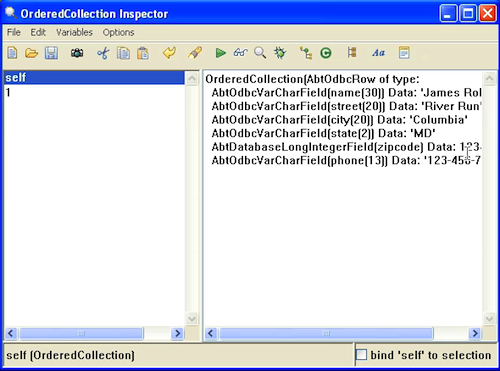
Task: Close the OrderedCollection Inspector window
Action: (x=488, y=14)
